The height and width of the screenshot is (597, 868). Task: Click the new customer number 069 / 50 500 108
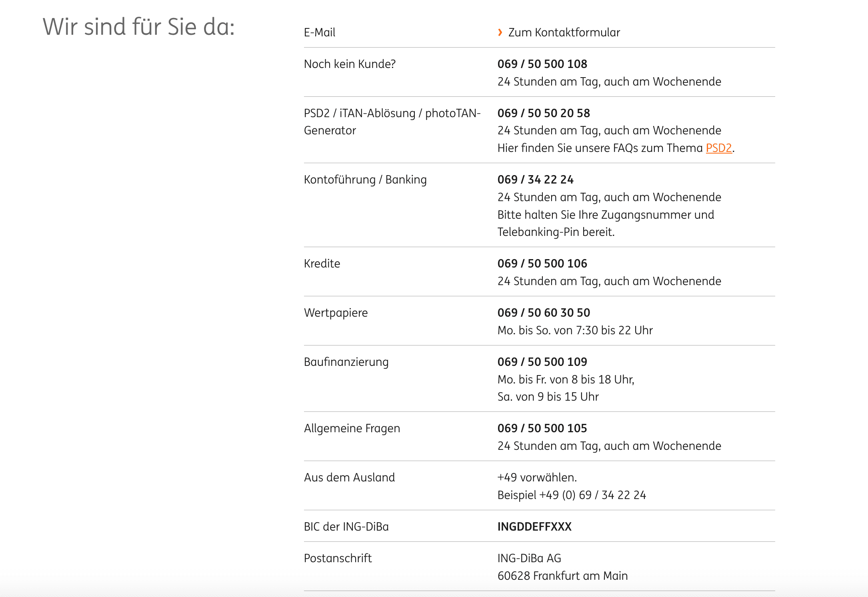(542, 64)
